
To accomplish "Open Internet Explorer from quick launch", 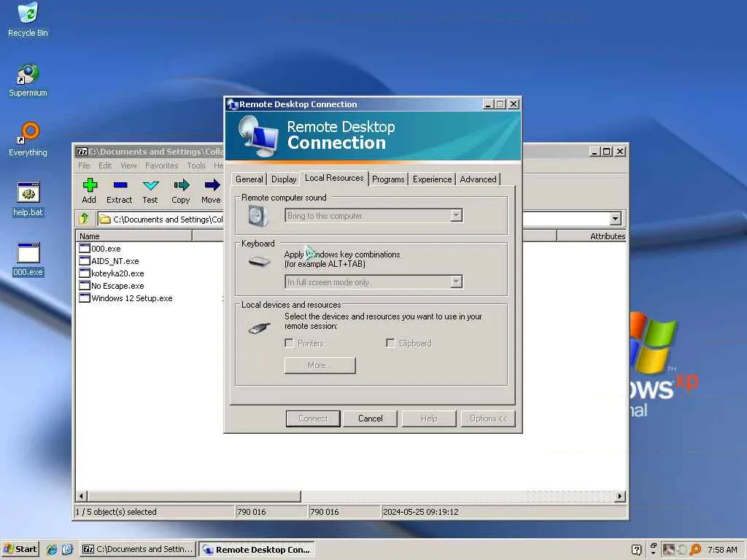I will point(52,549).
